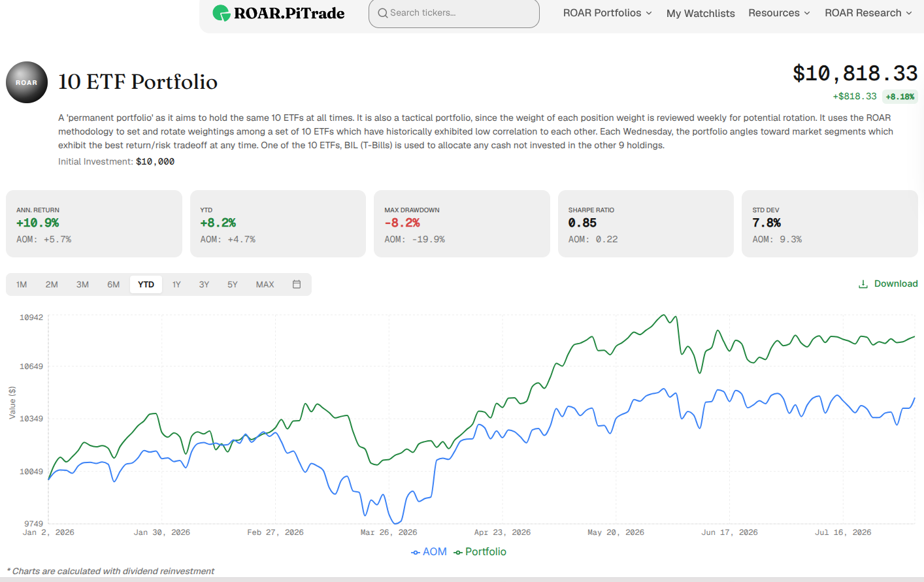Select the YTD time range

[x=146, y=285]
